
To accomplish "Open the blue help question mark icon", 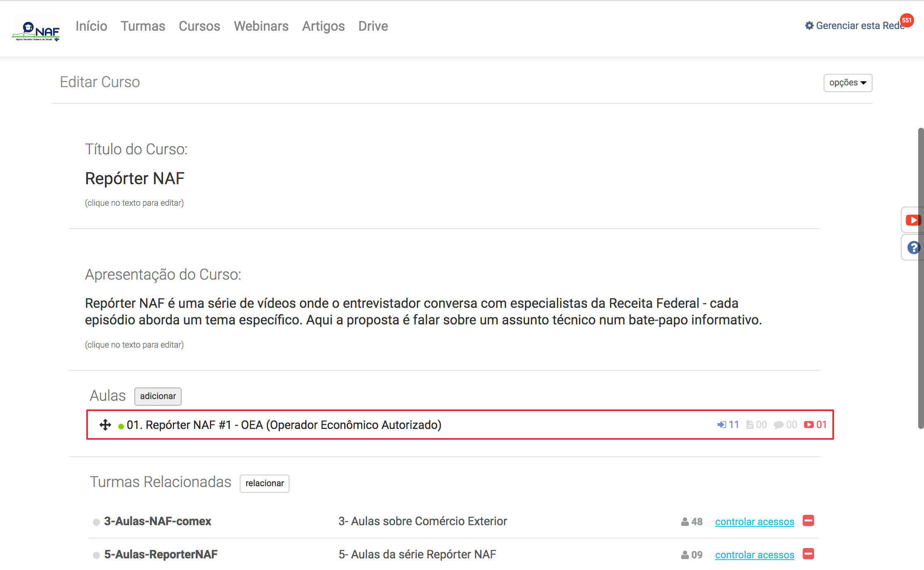I will (x=913, y=248).
